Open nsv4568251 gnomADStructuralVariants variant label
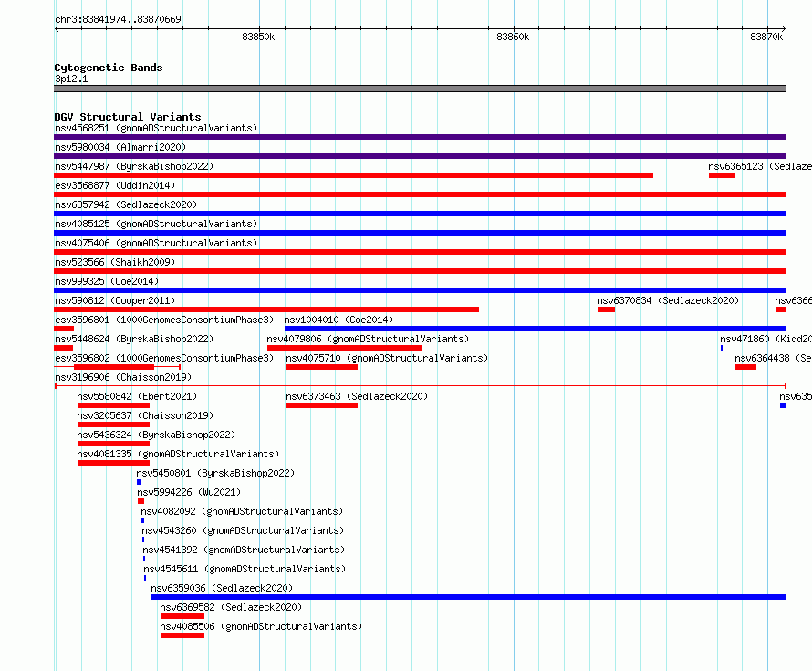Screen dimensions: 812x671 click(156, 128)
